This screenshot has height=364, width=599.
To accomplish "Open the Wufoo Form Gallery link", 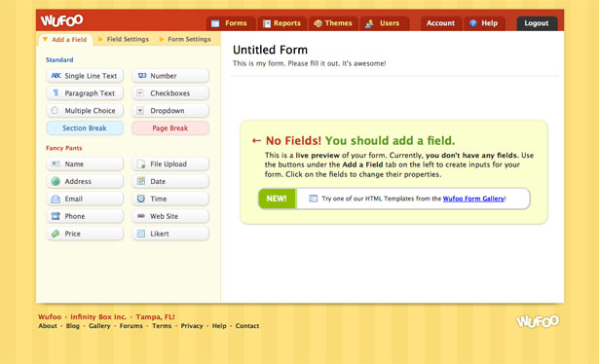I will pos(473,199).
